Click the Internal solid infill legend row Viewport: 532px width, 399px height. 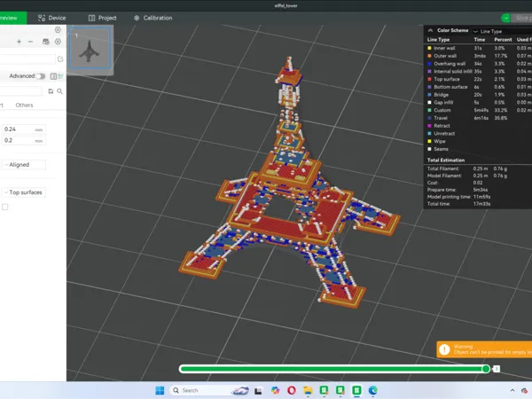click(x=479, y=72)
